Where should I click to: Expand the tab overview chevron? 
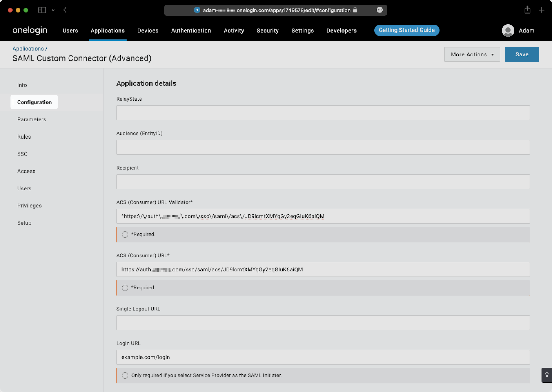(x=53, y=10)
